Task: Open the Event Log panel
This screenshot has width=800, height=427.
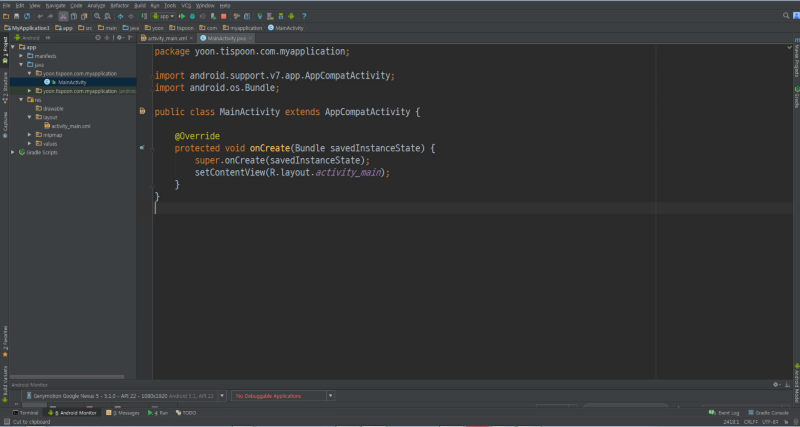Action: pos(726,412)
